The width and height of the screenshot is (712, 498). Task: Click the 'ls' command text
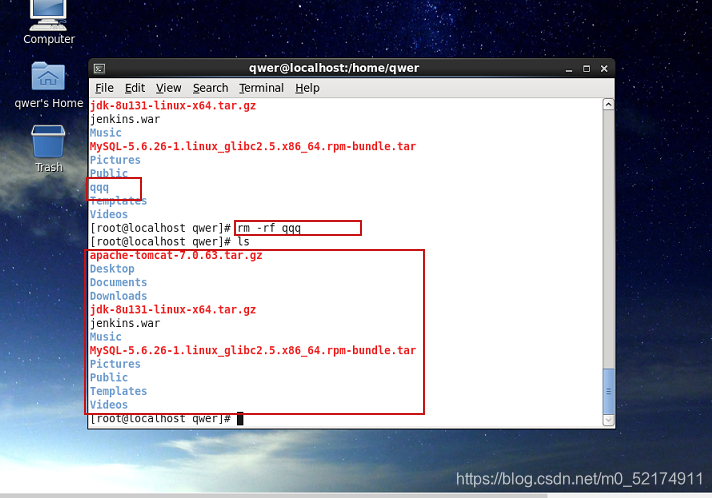(243, 242)
